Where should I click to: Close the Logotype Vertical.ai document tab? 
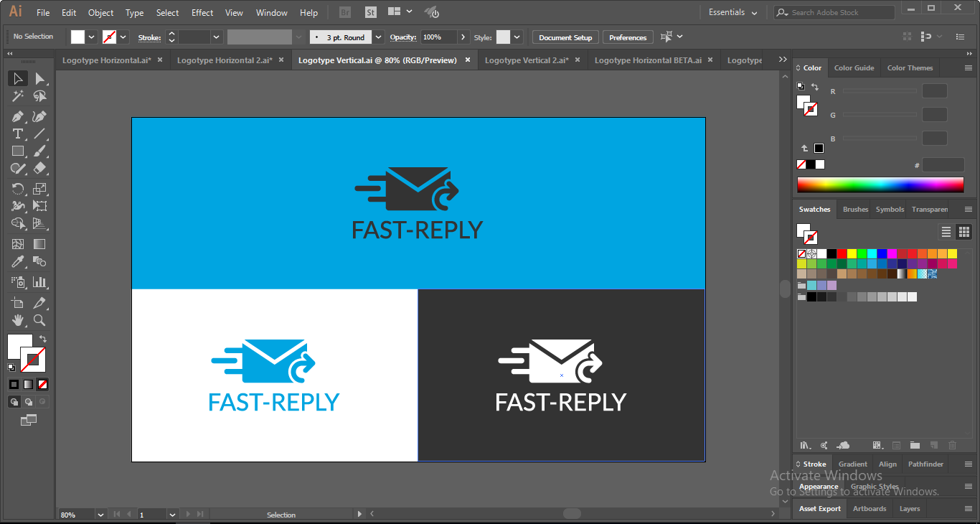(x=468, y=60)
